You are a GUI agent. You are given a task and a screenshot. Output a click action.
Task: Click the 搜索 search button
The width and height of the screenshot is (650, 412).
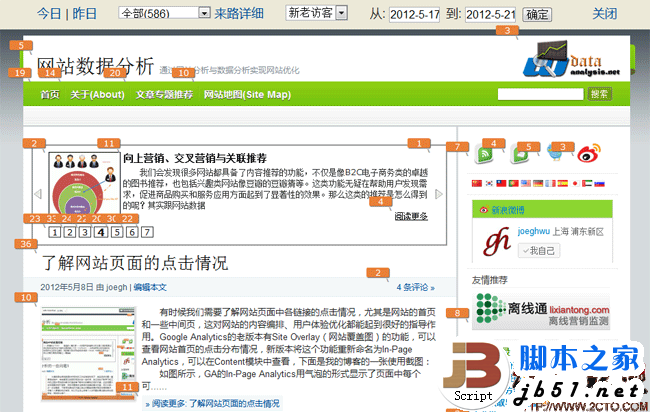point(599,94)
